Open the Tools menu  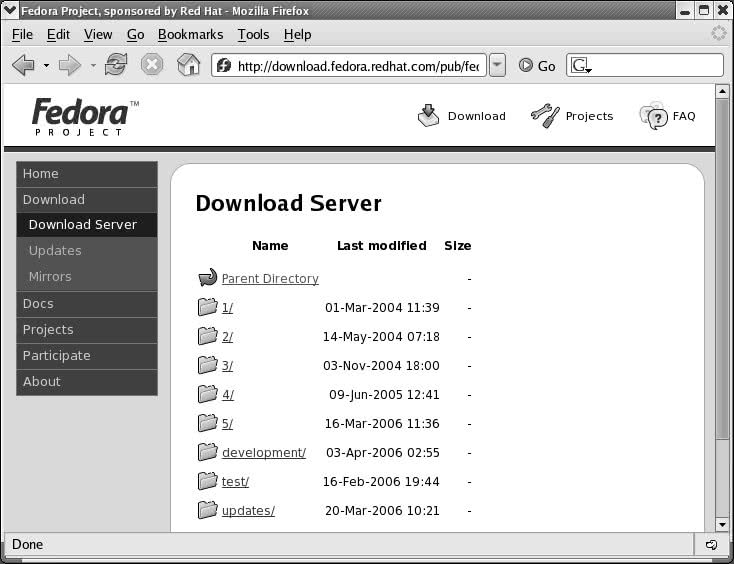(253, 35)
